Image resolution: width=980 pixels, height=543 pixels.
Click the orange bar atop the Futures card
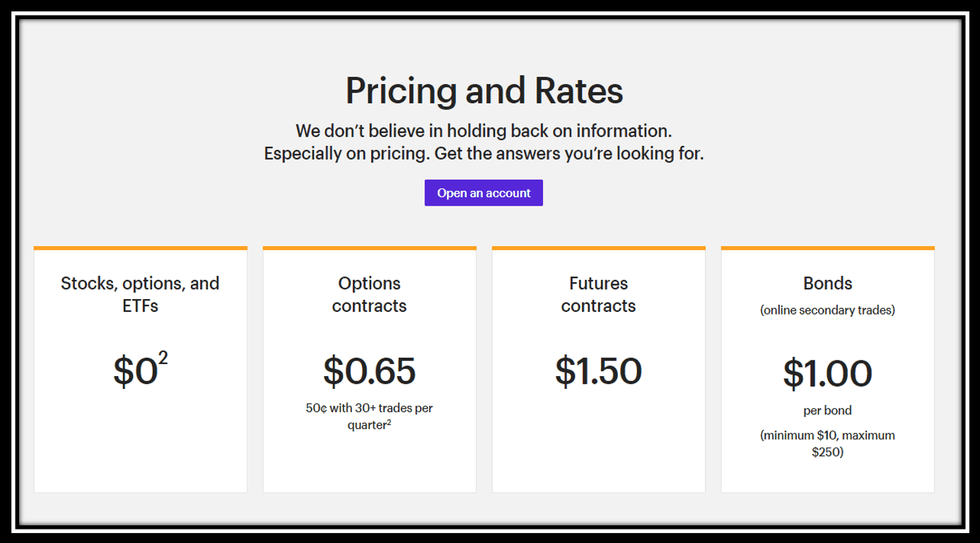coord(599,248)
